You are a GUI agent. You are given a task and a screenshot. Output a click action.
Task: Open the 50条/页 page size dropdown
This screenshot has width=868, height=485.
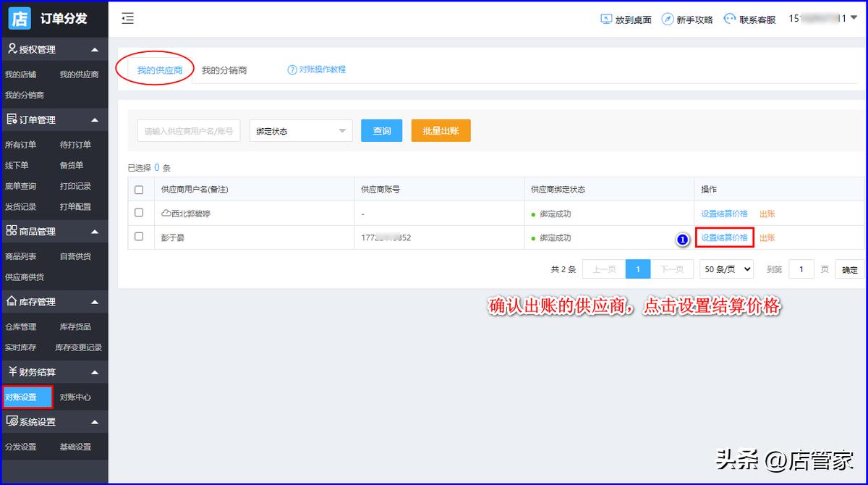(726, 269)
